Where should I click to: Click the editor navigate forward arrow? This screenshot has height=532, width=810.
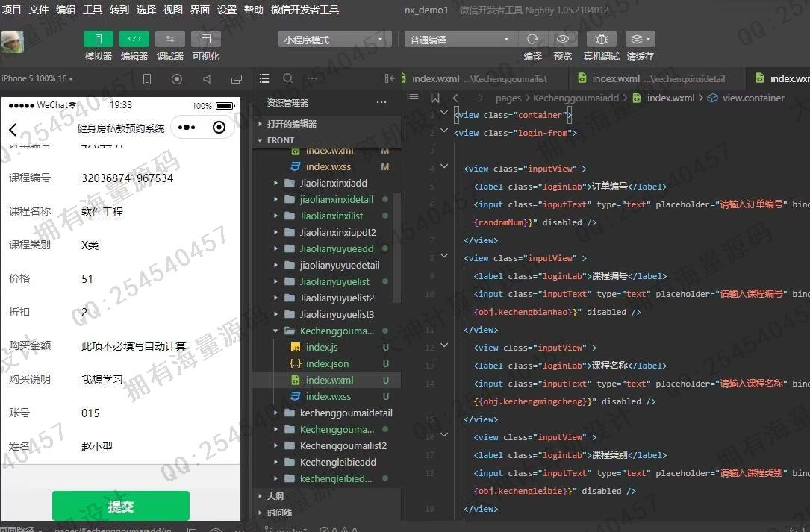pos(479,98)
